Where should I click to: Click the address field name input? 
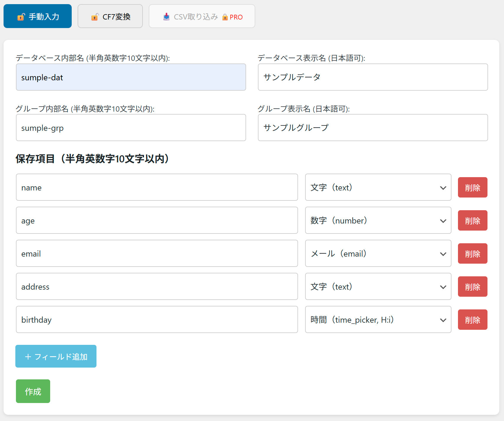tap(157, 287)
